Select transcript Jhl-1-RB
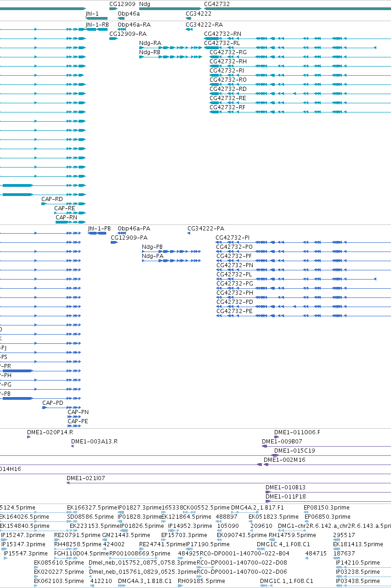The height and width of the screenshot is (588, 391). (x=97, y=25)
